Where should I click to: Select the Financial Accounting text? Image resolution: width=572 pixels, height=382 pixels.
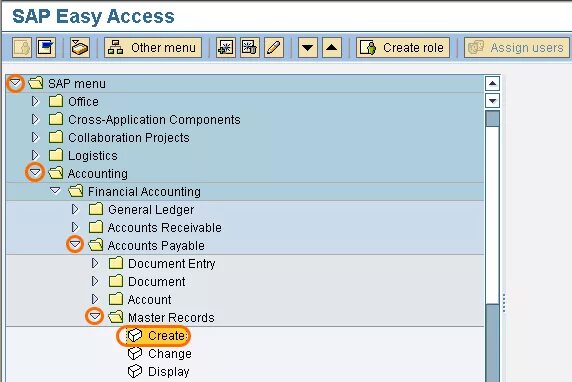[144, 192]
